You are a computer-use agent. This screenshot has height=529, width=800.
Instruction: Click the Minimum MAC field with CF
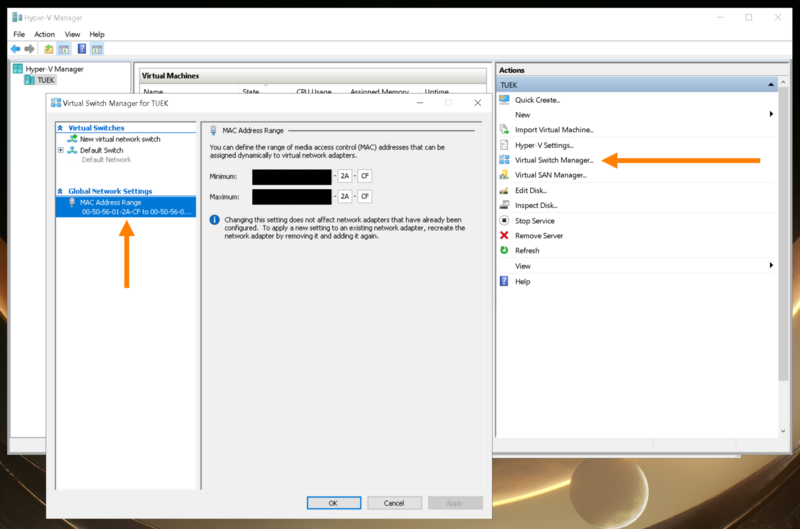tap(364, 176)
